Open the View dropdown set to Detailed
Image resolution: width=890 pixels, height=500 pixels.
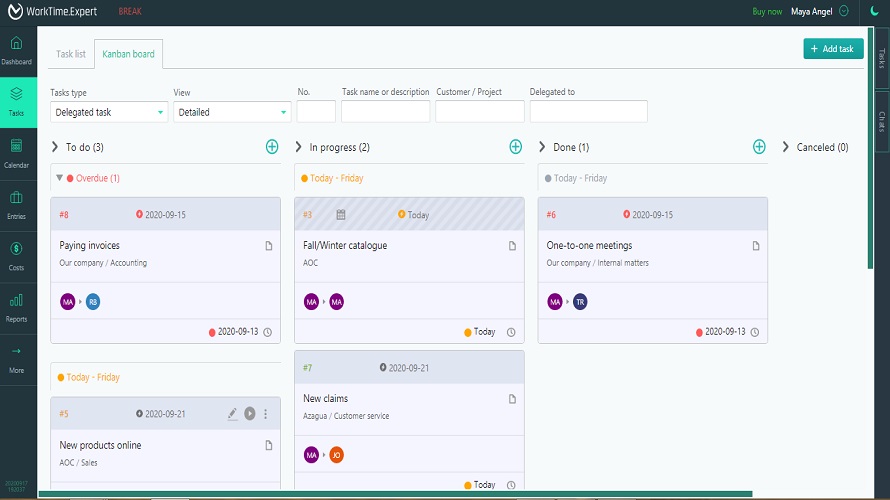click(x=232, y=112)
